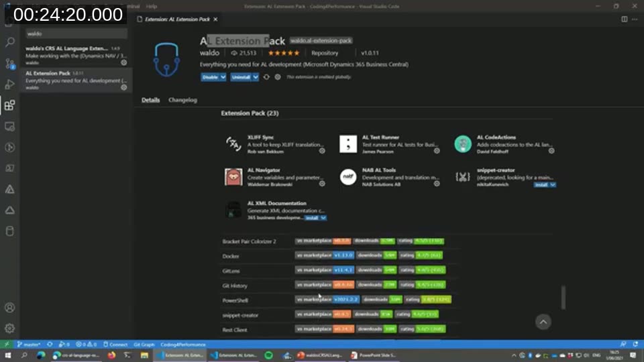Click the Windows Start button
Screen dimensions: 644x362
(8, 355)
